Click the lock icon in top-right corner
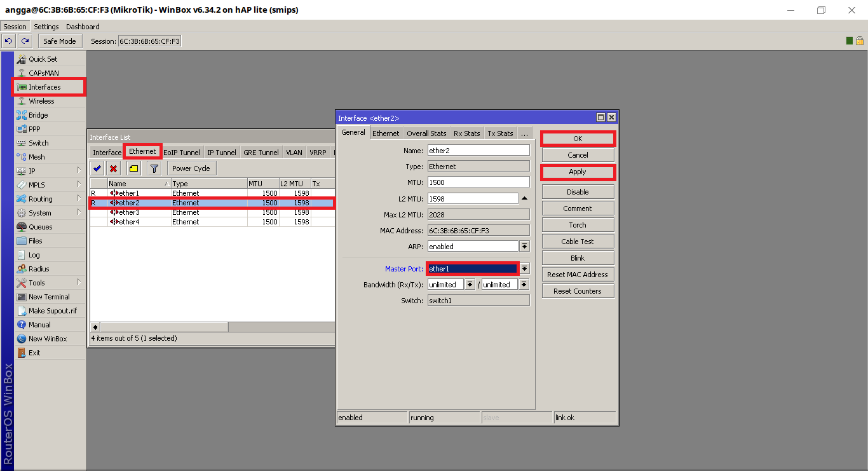The image size is (868, 471). (x=860, y=41)
